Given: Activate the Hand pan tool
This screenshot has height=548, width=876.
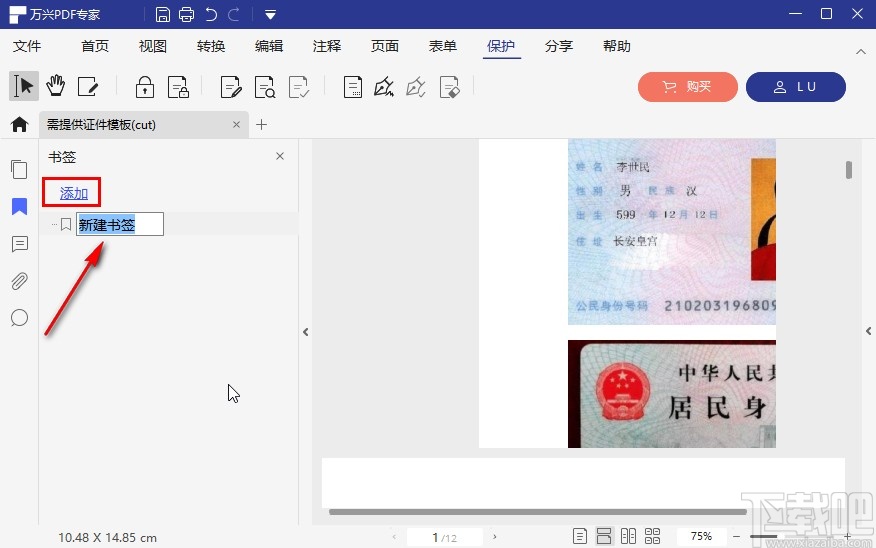Looking at the screenshot, I should coord(55,86).
